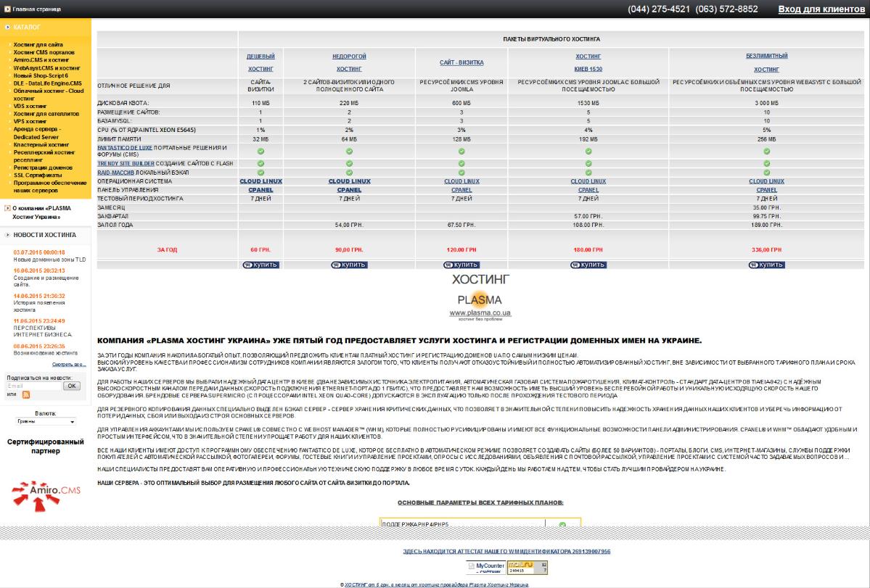
Task: Click the RSS feed icon
Action: [x=26, y=394]
